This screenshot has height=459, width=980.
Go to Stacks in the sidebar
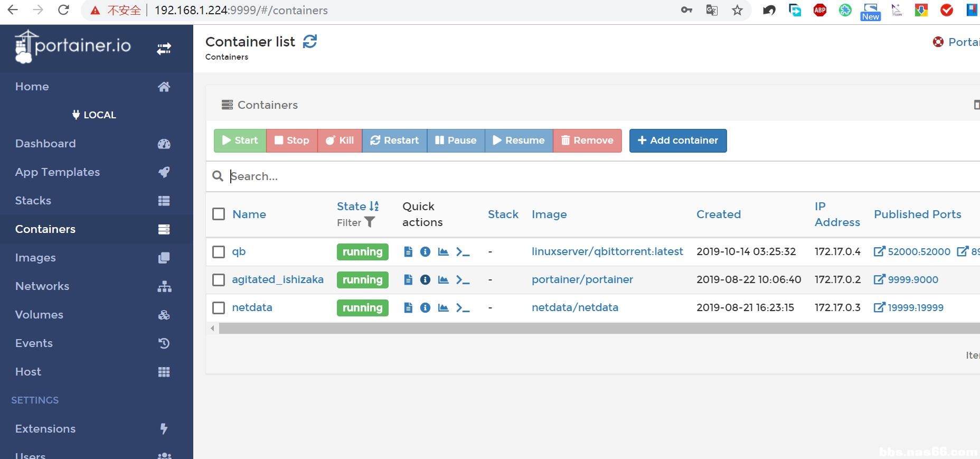point(97,201)
